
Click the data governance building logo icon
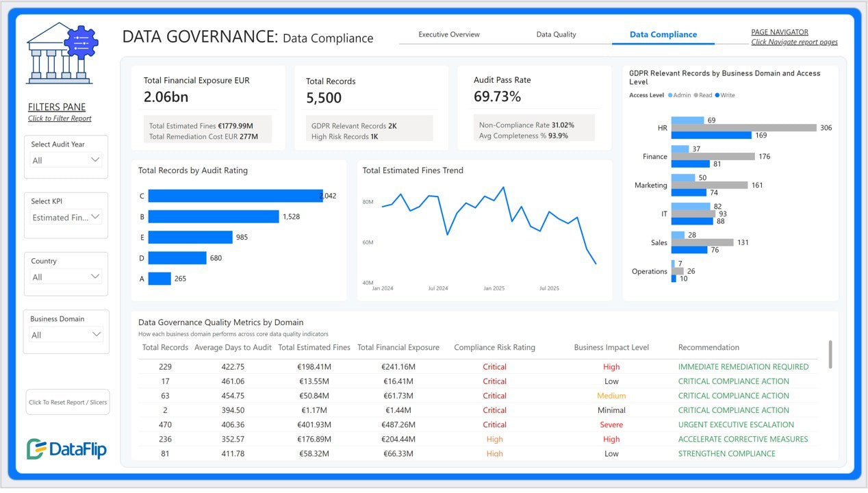[62, 53]
